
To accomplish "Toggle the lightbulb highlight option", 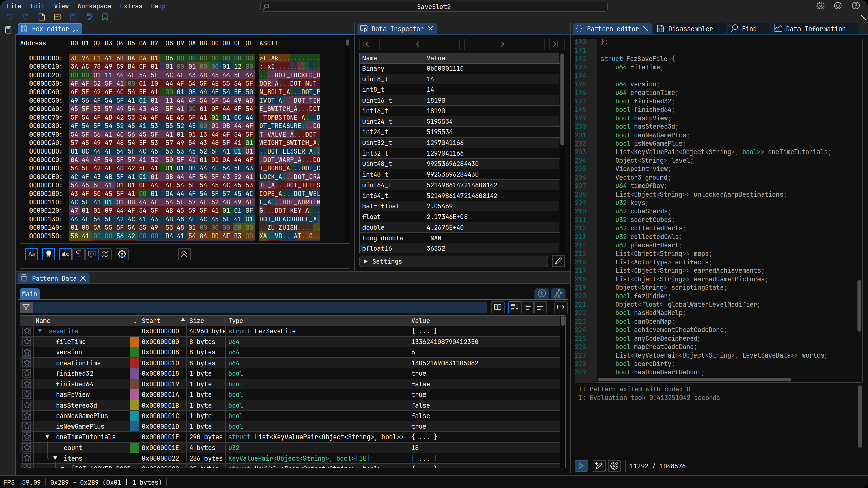I will 48,254.
